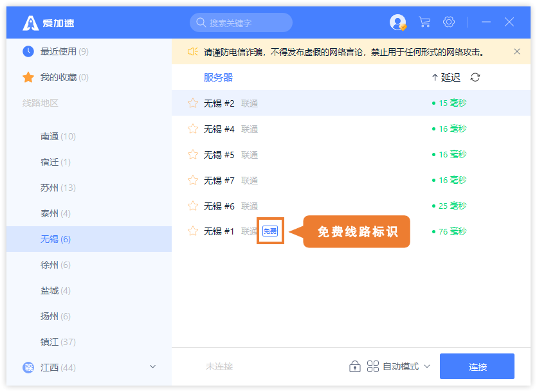Open 我的收藏 favorites list
This screenshot has width=537, height=392.
58,77
